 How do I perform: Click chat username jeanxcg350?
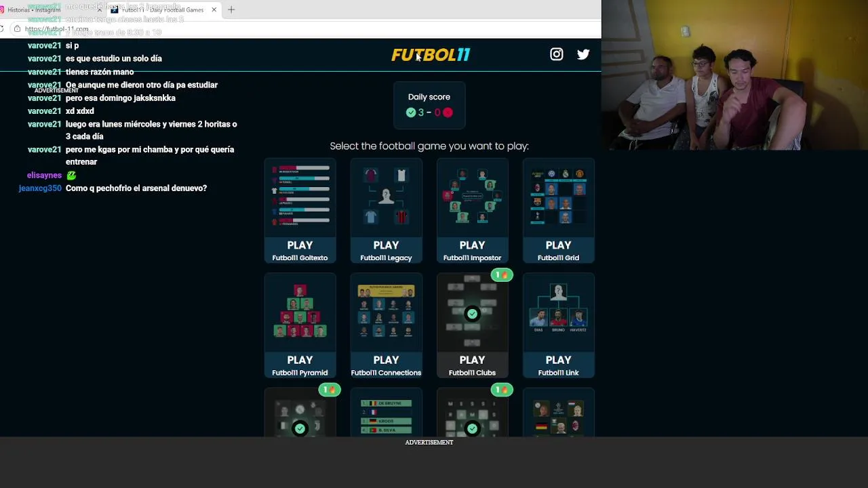point(40,188)
